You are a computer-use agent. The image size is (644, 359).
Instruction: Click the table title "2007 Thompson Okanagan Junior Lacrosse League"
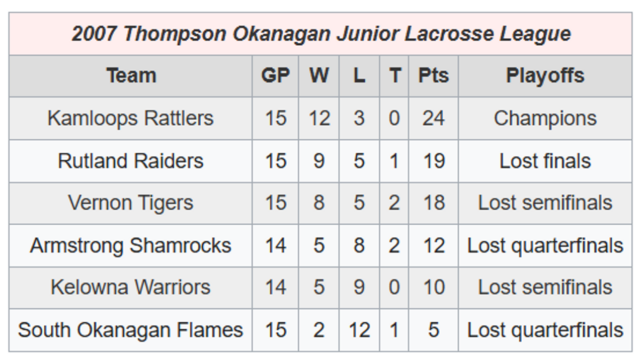(x=321, y=34)
